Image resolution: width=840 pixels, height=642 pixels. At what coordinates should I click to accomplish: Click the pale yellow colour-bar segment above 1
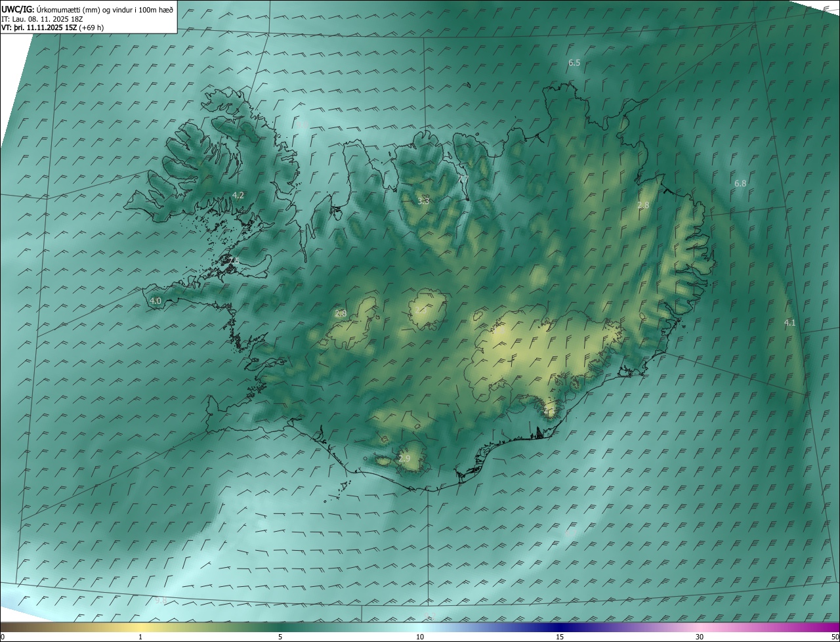140,627
